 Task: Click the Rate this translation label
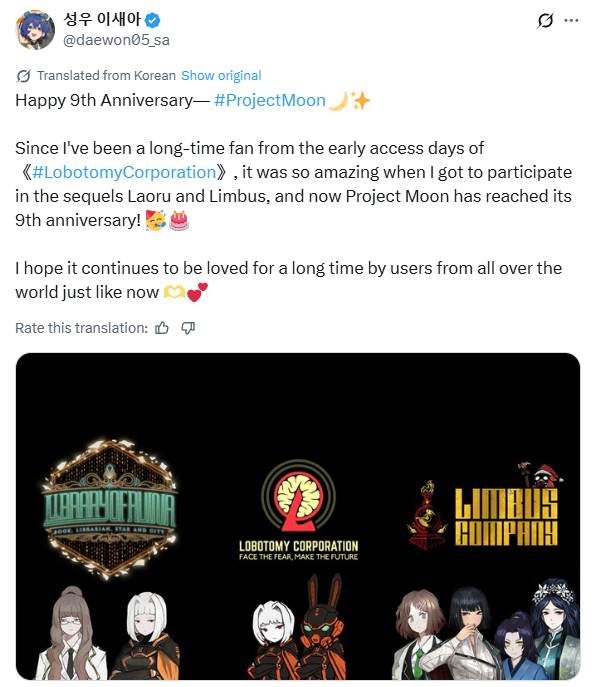82,328
